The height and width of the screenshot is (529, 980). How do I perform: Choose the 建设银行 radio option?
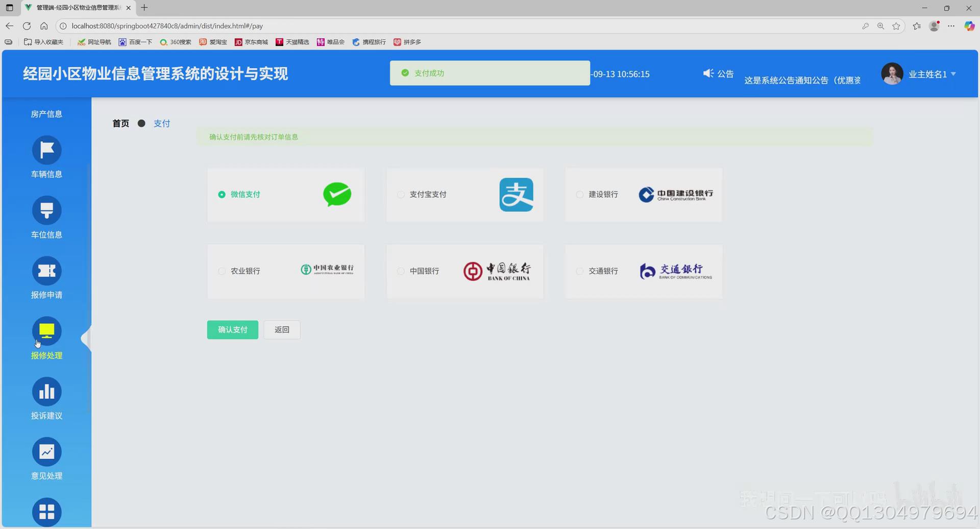(x=579, y=195)
